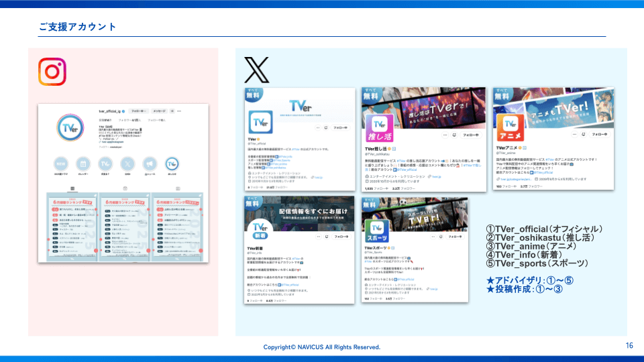This screenshot has height=362, width=644.
Task: Open more options on TVer推し活 profile
Action: pyautogui.click(x=445, y=135)
